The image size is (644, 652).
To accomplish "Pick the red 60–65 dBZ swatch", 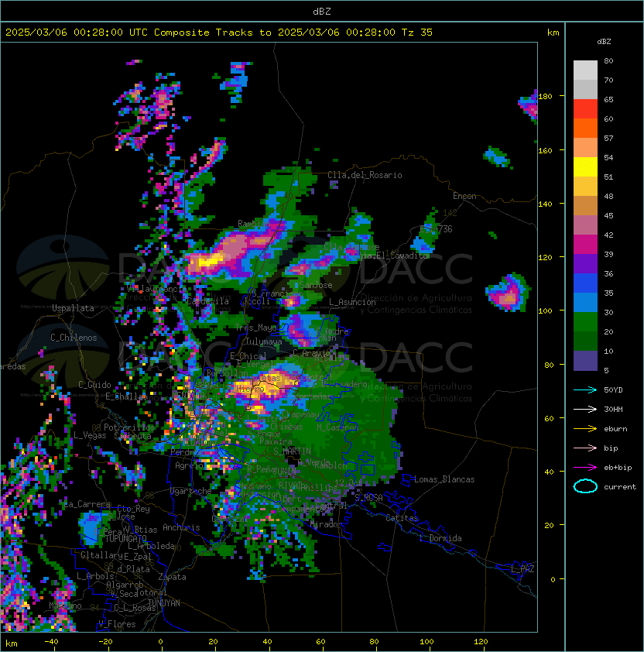I will pos(585,109).
